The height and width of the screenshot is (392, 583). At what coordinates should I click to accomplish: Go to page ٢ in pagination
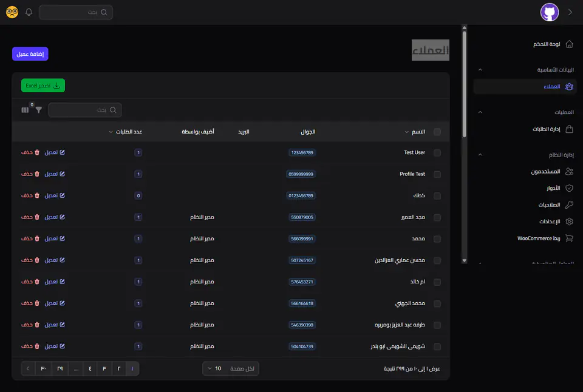click(x=119, y=368)
